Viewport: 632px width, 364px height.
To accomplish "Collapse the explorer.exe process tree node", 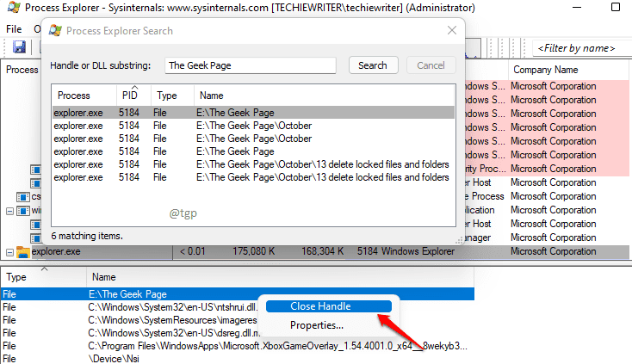I will [x=9, y=252].
